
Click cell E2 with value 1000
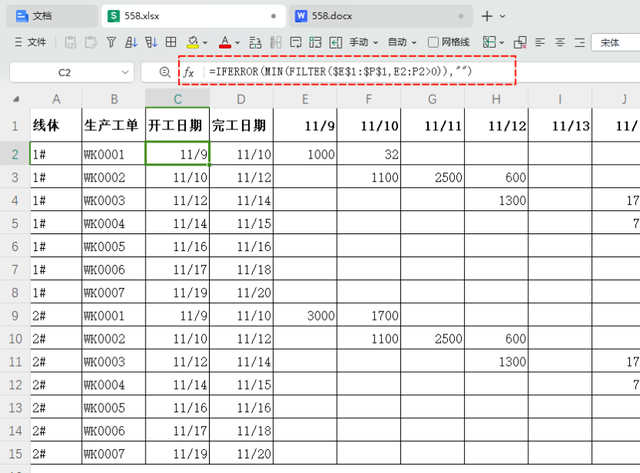[x=305, y=154]
